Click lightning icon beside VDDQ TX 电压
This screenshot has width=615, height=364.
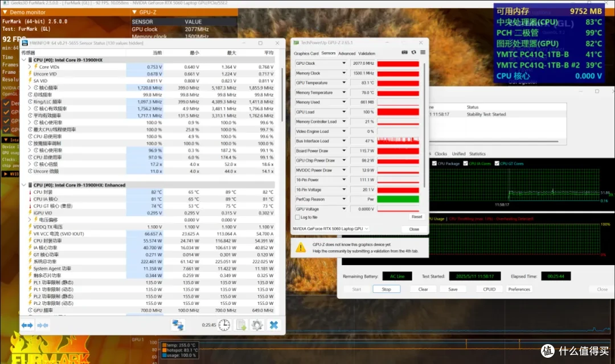30,227
